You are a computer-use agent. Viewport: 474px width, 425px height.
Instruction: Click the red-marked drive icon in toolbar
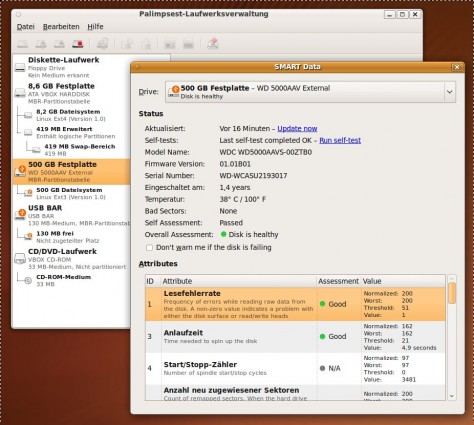coord(77,44)
